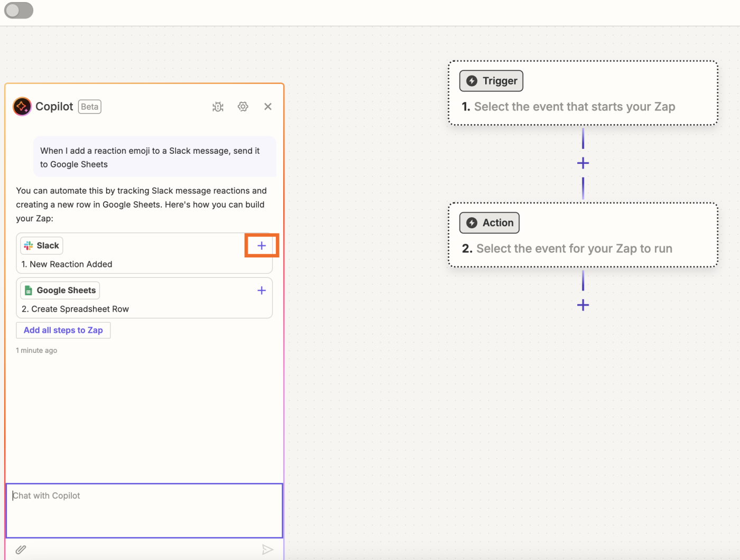Click the Slack app badge
Screen dimensions: 740x560
coord(42,246)
